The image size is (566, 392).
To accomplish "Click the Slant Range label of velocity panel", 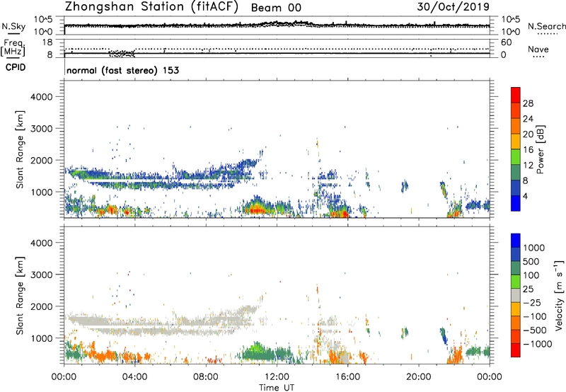I will point(20,296).
